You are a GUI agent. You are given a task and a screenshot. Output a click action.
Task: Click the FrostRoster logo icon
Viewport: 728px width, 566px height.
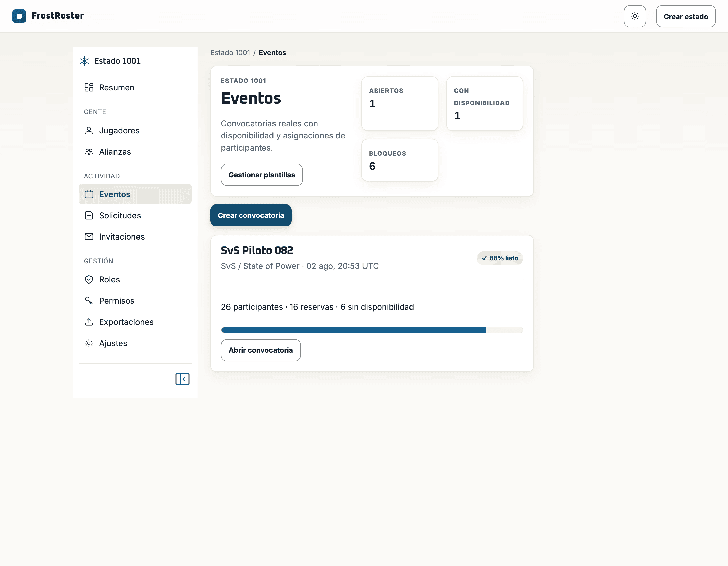pos(19,16)
